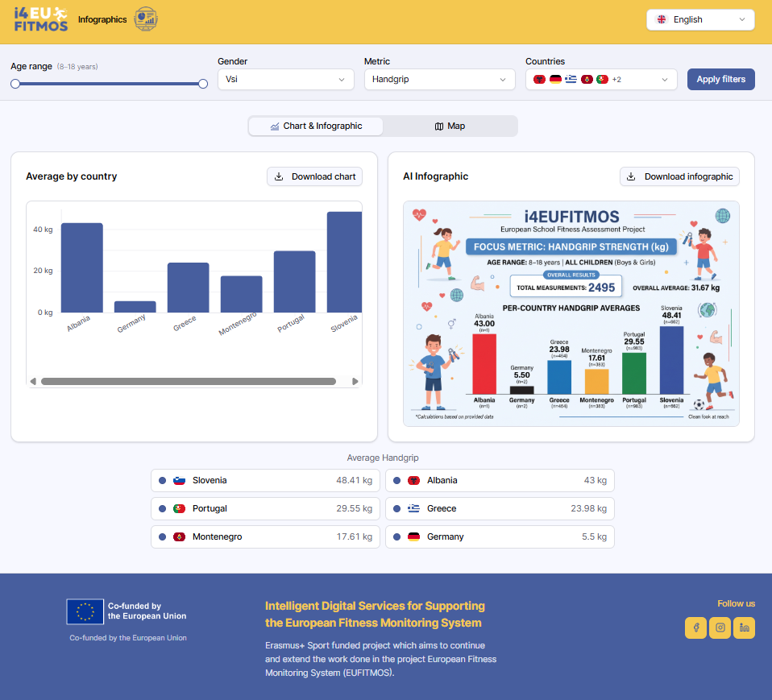The image size is (772, 700).
Task: Click the chart scrollbar right arrow
Action: [x=355, y=381]
